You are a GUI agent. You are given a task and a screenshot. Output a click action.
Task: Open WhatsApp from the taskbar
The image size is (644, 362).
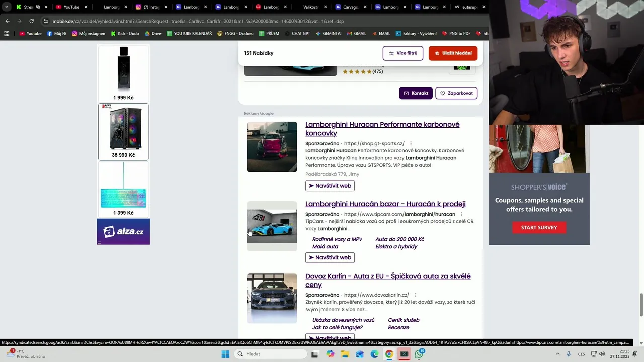click(419, 354)
